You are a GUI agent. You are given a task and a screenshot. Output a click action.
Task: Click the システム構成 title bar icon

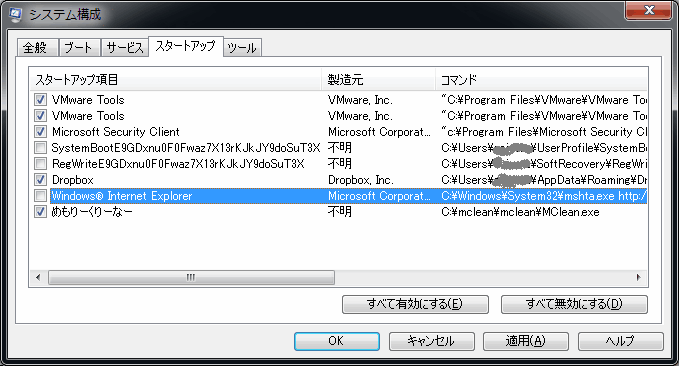click(16, 14)
